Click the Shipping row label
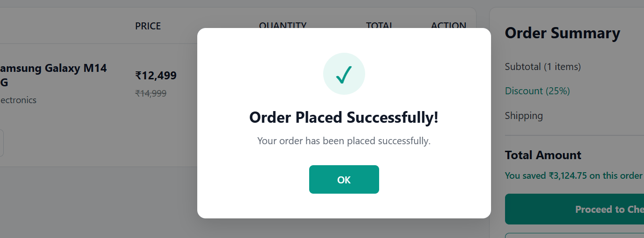 [x=524, y=116]
